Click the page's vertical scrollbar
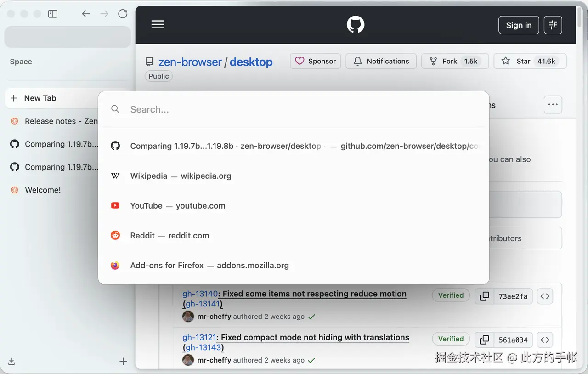This screenshot has width=588, height=374. pos(579,18)
